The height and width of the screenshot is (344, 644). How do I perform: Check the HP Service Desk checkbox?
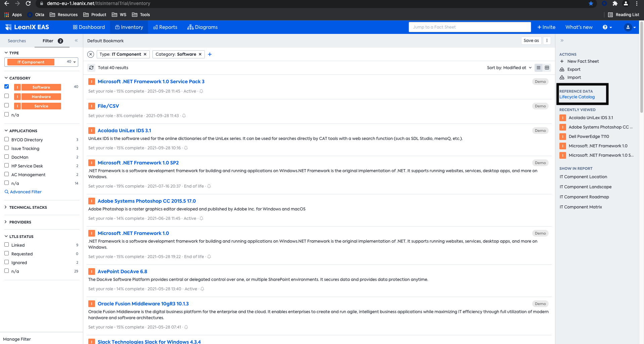coord(6,165)
